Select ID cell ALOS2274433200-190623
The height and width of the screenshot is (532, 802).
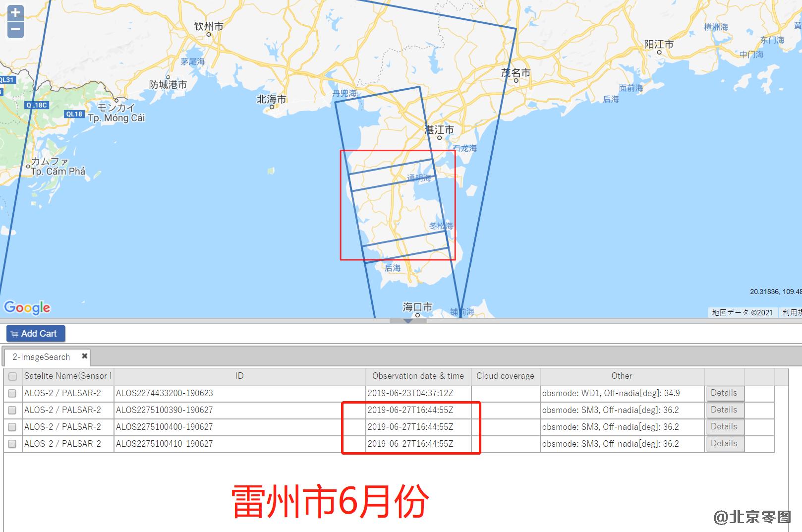[x=240, y=393]
